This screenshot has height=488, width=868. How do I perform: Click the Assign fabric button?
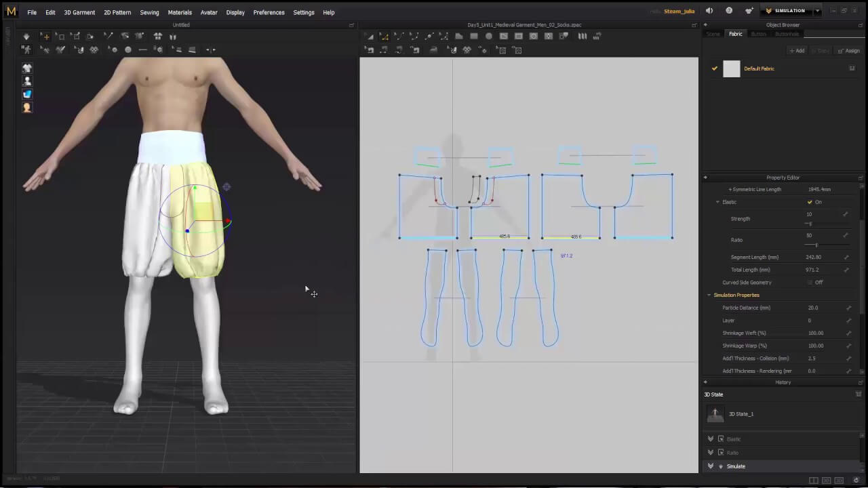(848, 51)
